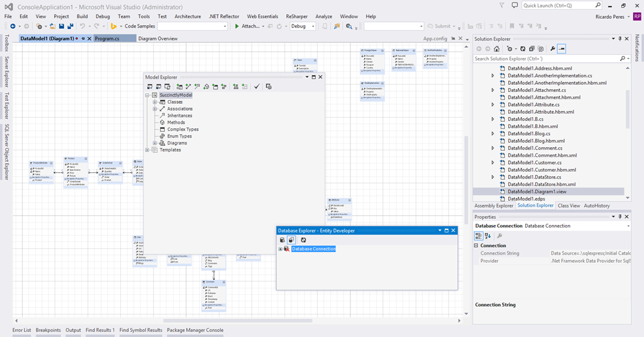Click the Navigate Backward toolbar icon
The image size is (644, 337).
click(13, 26)
